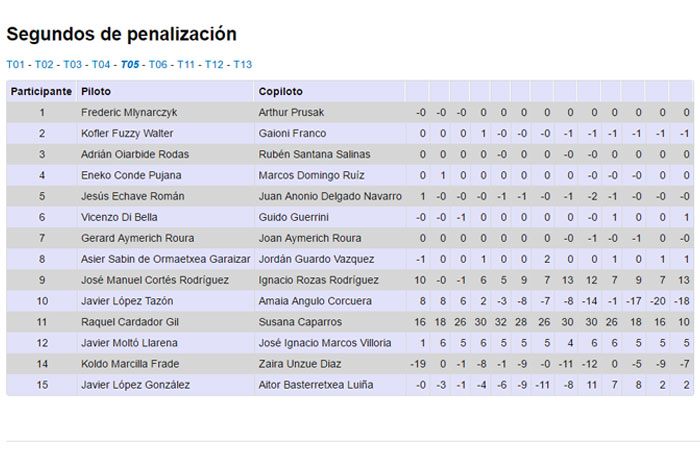Open the T01 link

point(16,65)
